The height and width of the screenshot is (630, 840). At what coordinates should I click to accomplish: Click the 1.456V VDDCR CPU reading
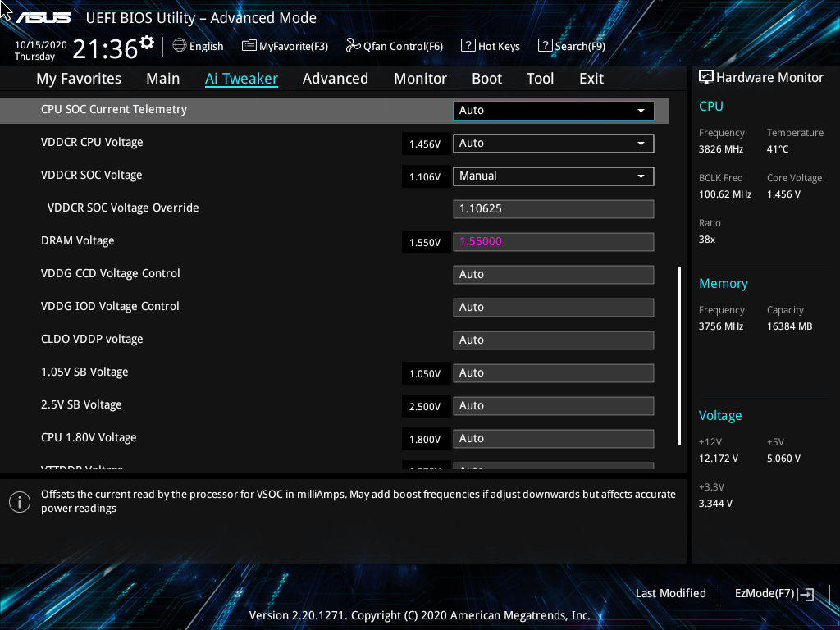point(425,144)
